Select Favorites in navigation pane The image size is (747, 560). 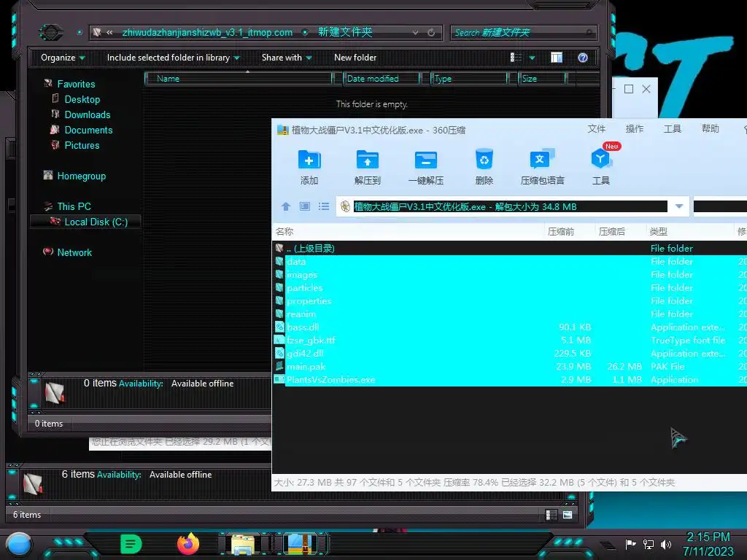(76, 84)
